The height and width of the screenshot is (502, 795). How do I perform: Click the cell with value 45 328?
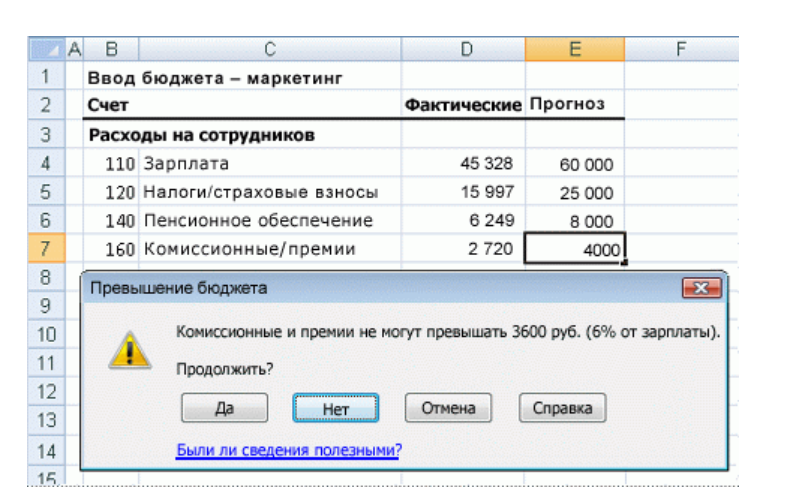[463, 164]
